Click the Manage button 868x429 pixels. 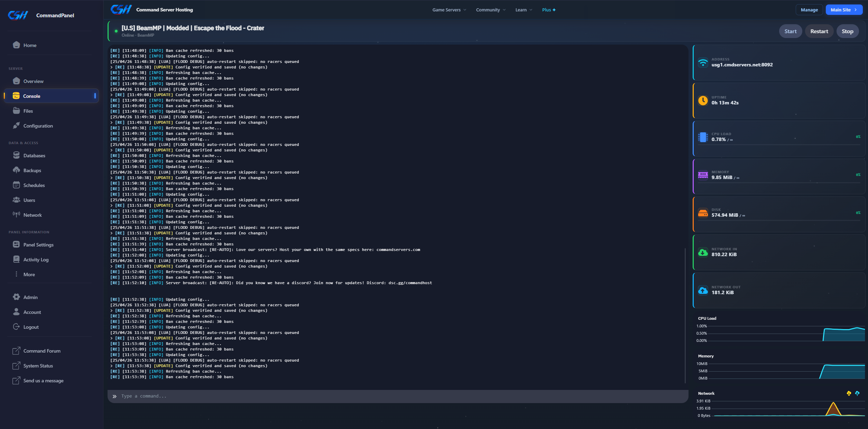coord(809,10)
